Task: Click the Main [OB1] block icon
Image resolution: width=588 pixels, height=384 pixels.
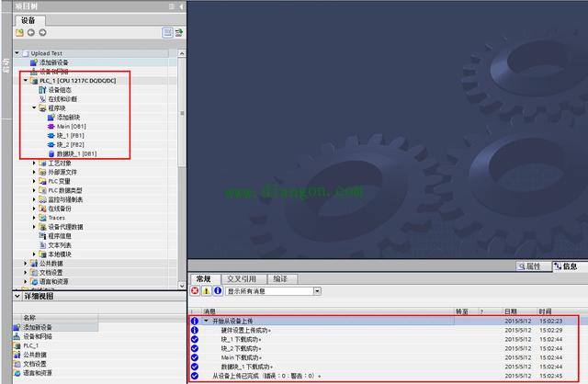Action: 50,126
